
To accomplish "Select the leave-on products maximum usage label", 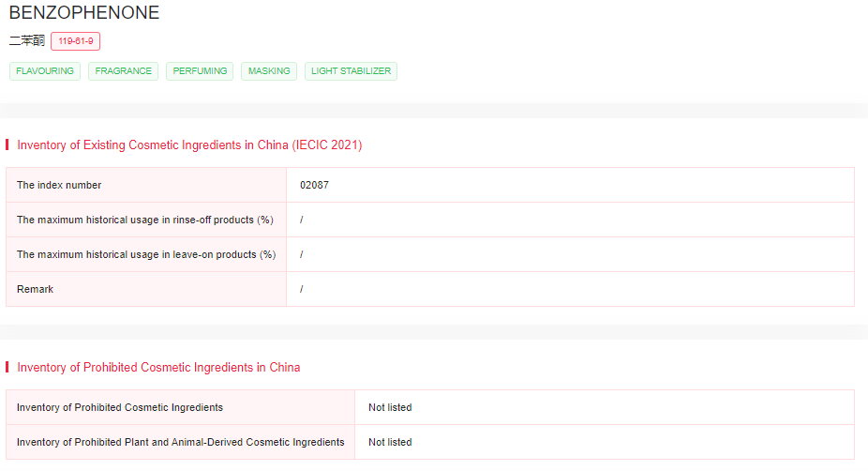I will coord(146,254).
